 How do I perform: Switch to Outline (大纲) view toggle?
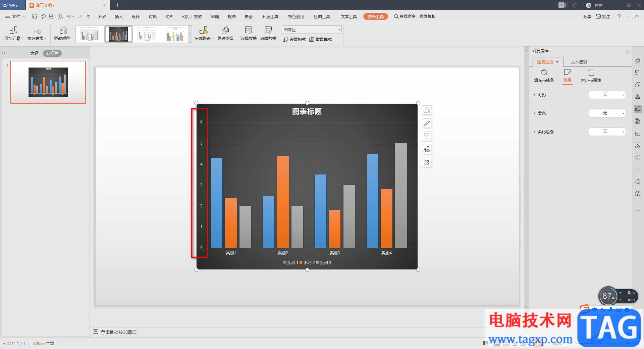[x=35, y=53]
